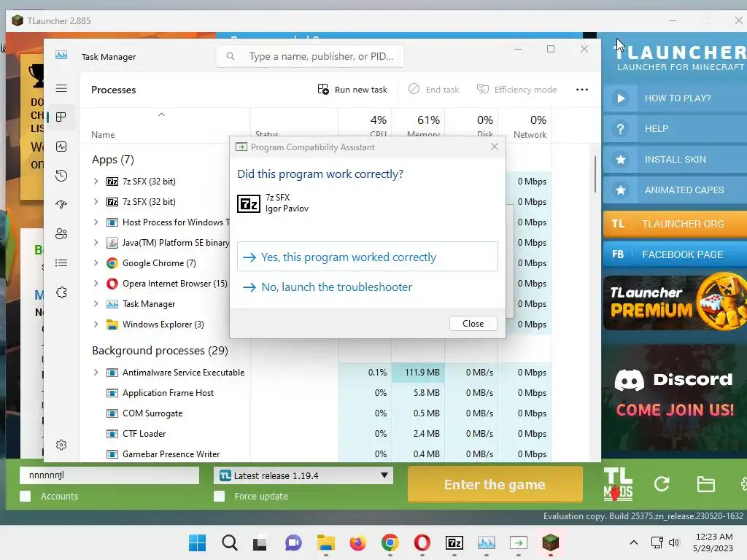Open Details list icon in Task Manager sidebar
This screenshot has height=560, width=747.
tap(61, 262)
